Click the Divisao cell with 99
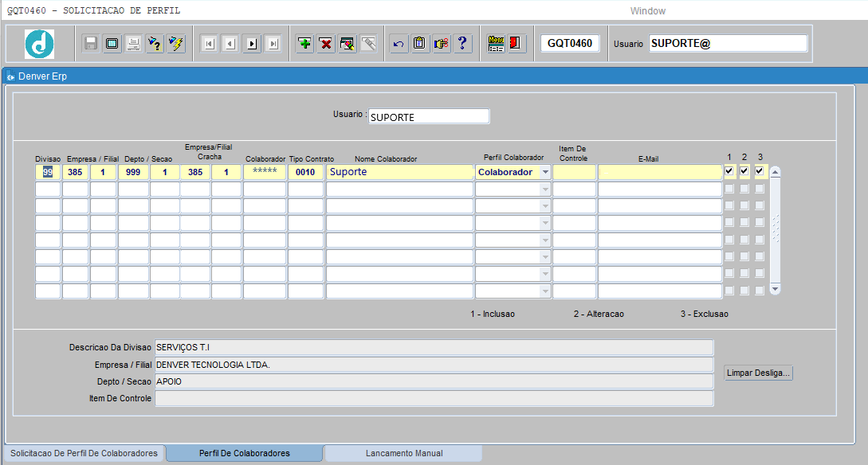This screenshot has width=868, height=465. 48,172
